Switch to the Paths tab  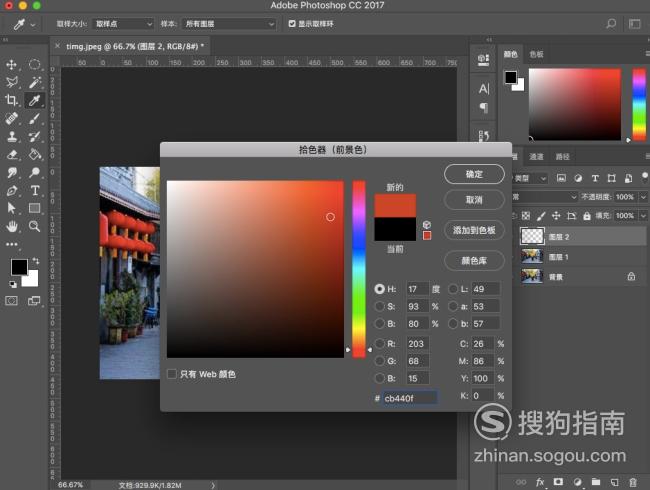(x=562, y=156)
